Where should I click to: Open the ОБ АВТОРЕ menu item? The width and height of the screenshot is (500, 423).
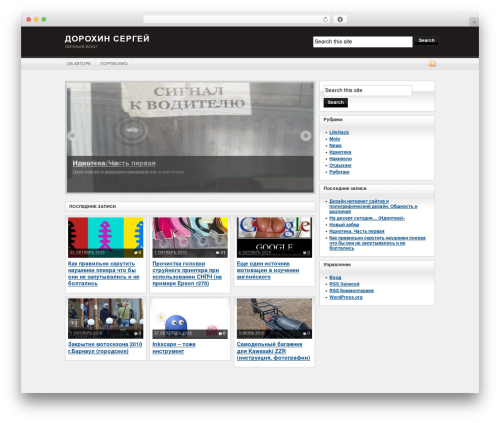click(78, 63)
